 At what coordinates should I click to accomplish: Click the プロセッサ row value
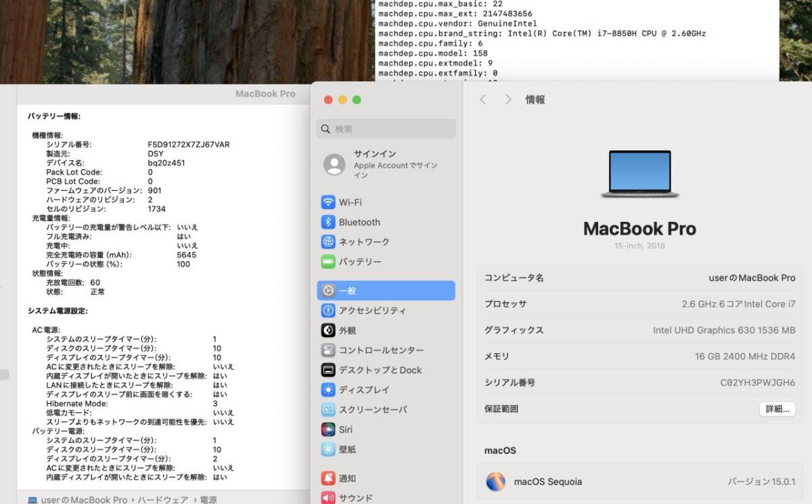(x=739, y=304)
